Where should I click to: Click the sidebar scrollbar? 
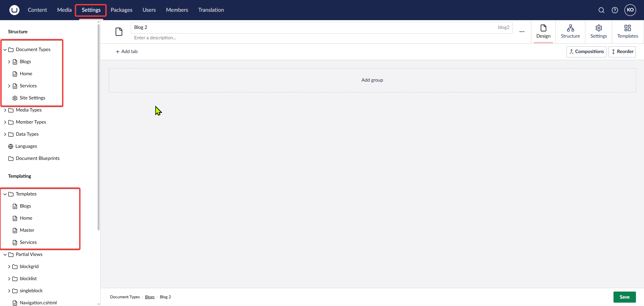tap(98, 128)
